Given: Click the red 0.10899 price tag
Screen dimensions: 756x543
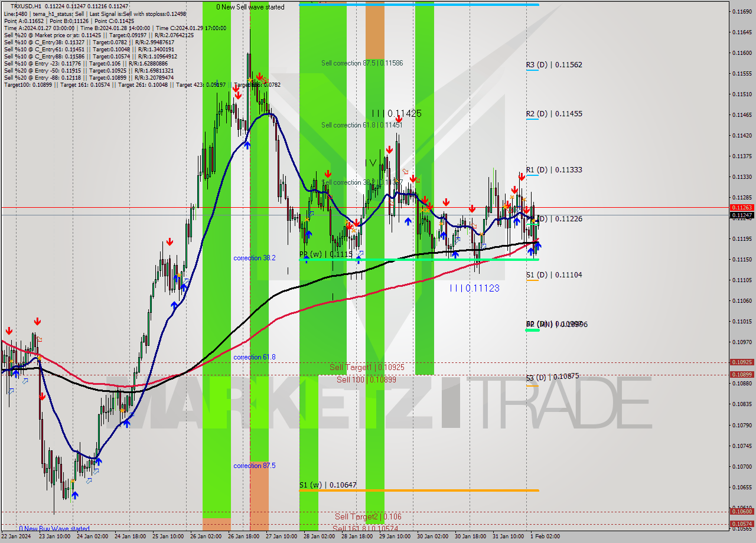Looking at the screenshot, I should [741, 375].
